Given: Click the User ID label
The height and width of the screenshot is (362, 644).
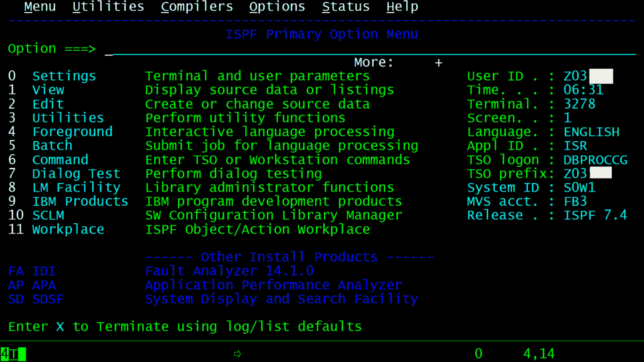Looking at the screenshot, I should pyautogui.click(x=495, y=76).
